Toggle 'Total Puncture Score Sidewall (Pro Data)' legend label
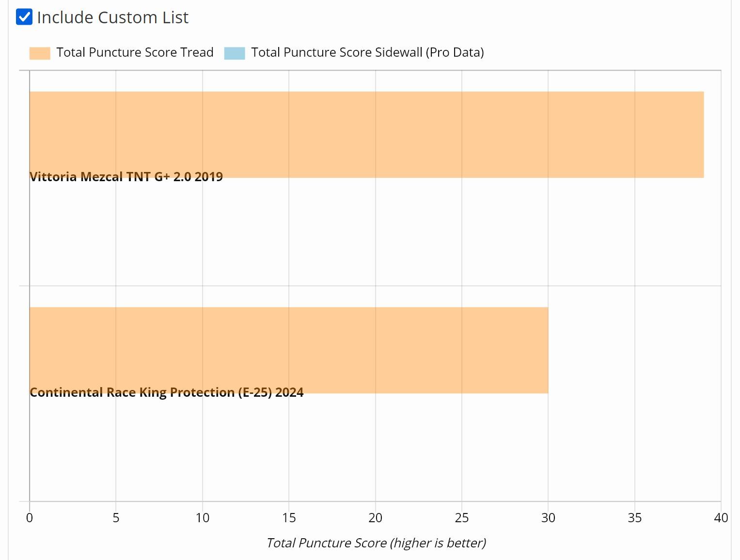Image resolution: width=740 pixels, height=560 pixels. (x=367, y=52)
